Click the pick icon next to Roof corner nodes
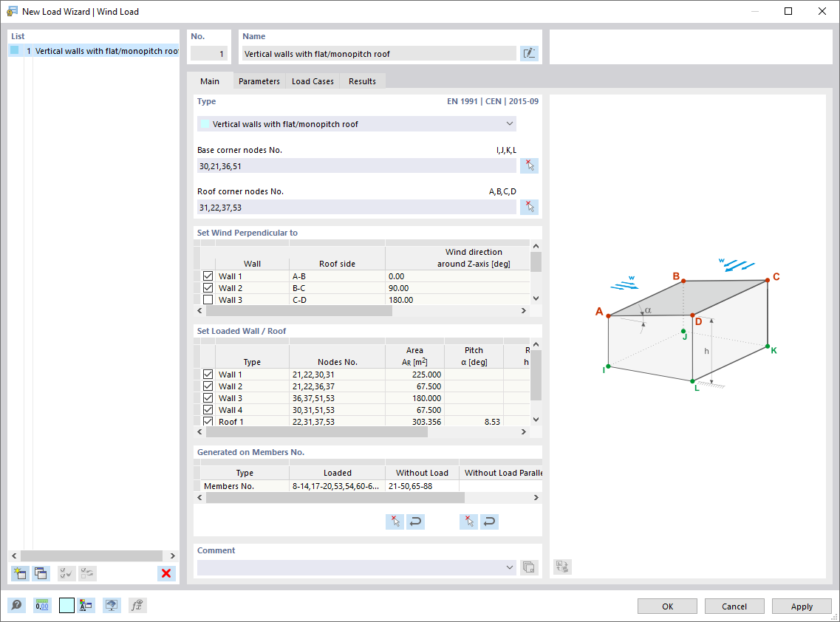The height and width of the screenshot is (622, 840). click(529, 207)
